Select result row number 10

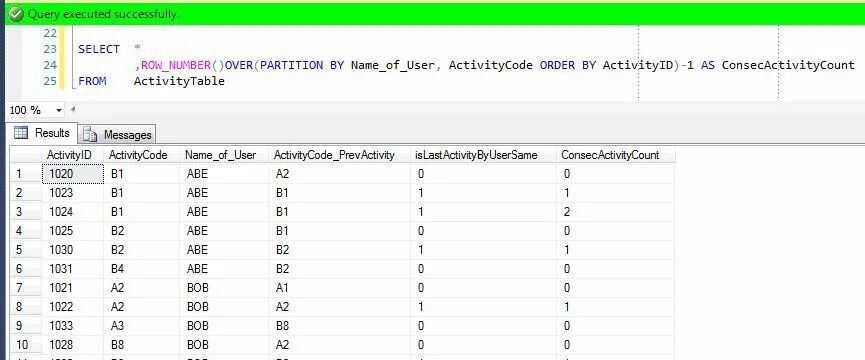click(x=26, y=345)
